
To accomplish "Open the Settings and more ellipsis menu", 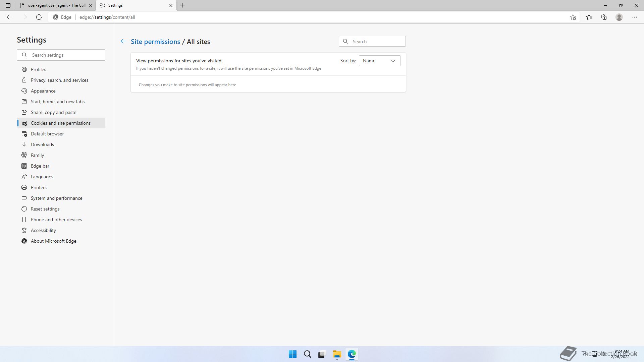I will coord(634,17).
